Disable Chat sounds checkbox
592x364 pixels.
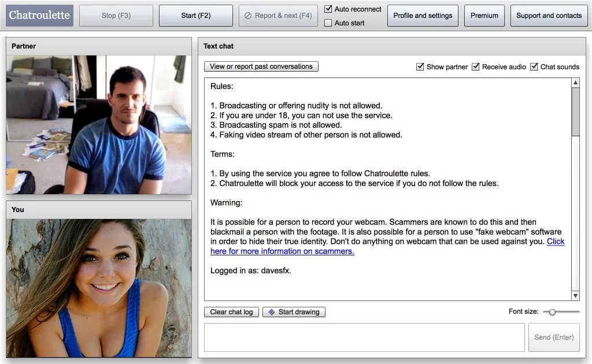[x=534, y=67]
